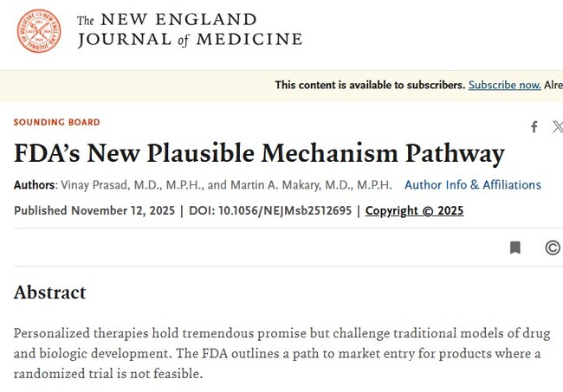Screen dimensions: 563x392
Task: Click the subscriber-only content banner message
Action: coord(370,85)
